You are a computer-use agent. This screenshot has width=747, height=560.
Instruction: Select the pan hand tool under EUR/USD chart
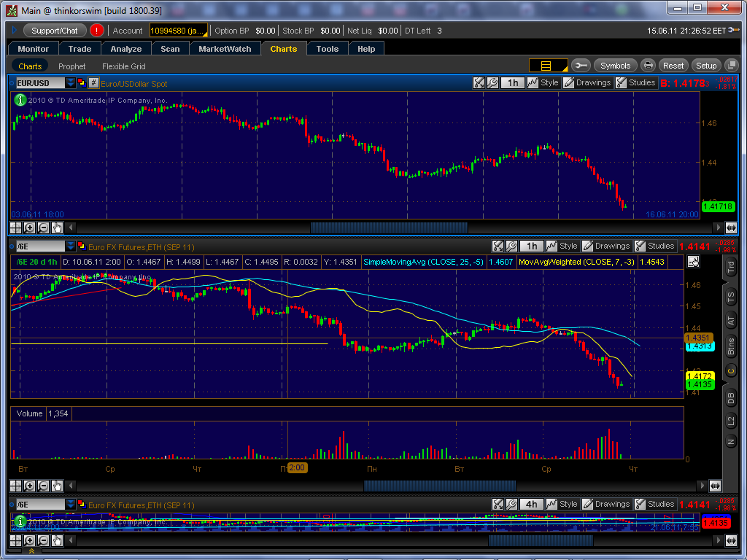(57, 227)
